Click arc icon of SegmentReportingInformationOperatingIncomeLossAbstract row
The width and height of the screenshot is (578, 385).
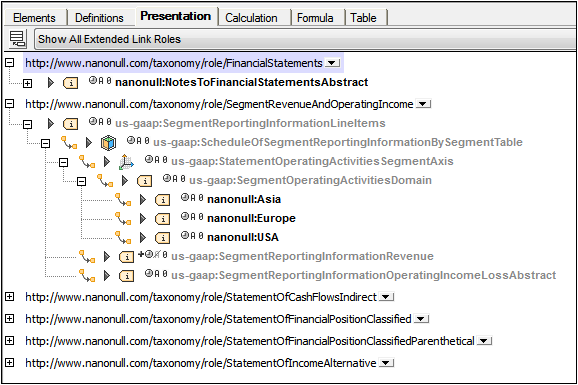coord(87,275)
